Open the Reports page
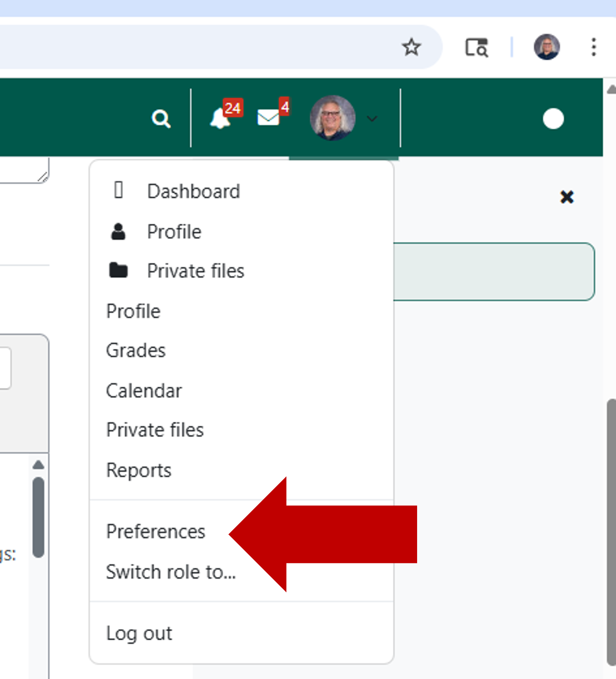 click(x=139, y=470)
